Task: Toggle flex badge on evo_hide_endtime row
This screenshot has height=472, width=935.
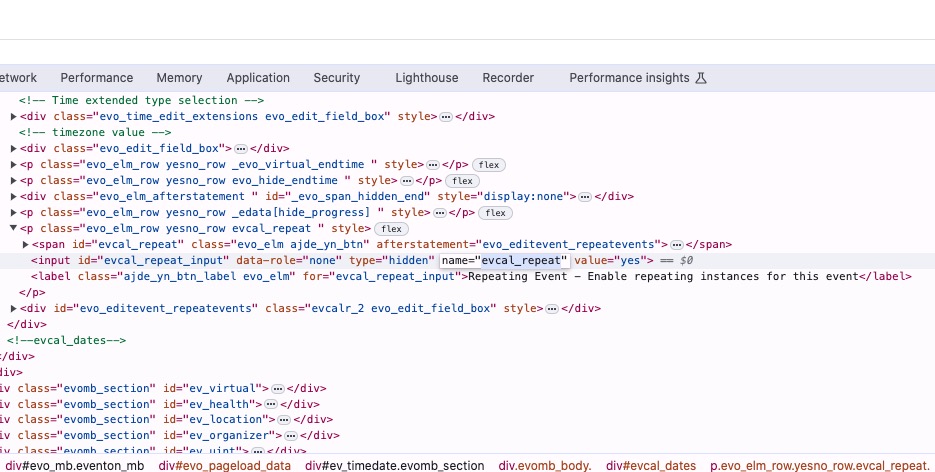Action: pos(462,181)
